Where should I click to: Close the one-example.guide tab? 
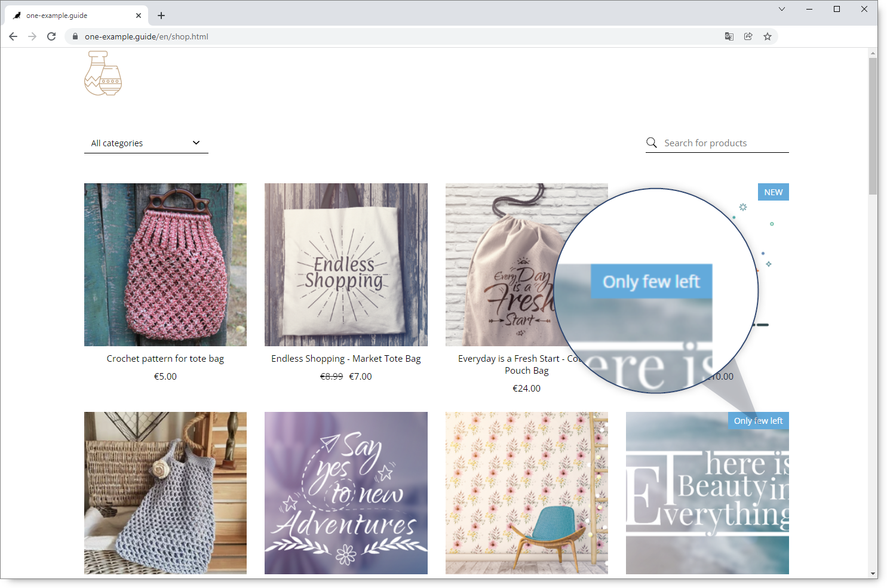(139, 16)
